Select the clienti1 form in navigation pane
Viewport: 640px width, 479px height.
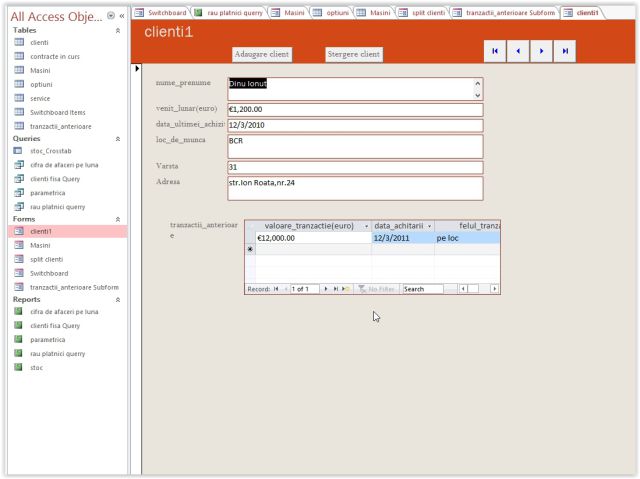pyautogui.click(x=68, y=231)
